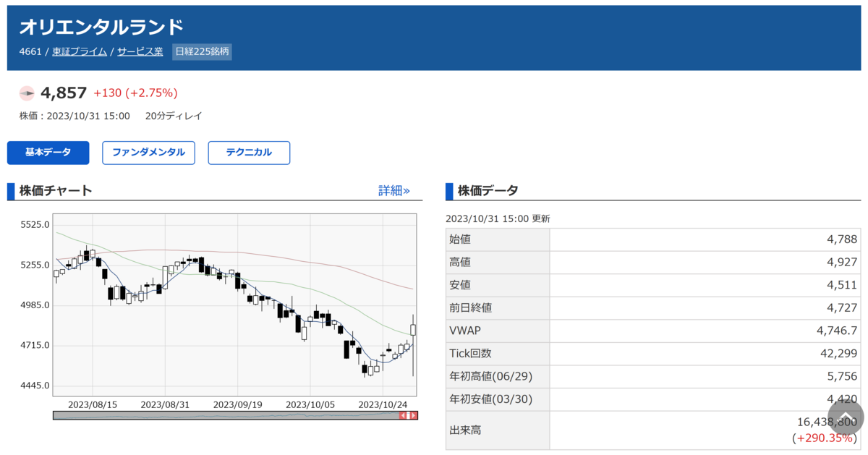868x455 pixels.
Task: Click the 20分ディレイ delay notice
Action: [x=174, y=116]
